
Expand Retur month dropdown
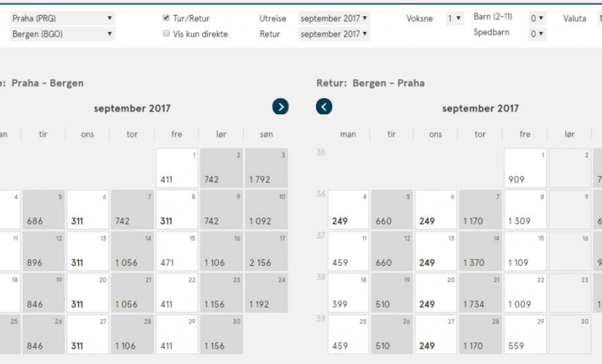point(334,33)
